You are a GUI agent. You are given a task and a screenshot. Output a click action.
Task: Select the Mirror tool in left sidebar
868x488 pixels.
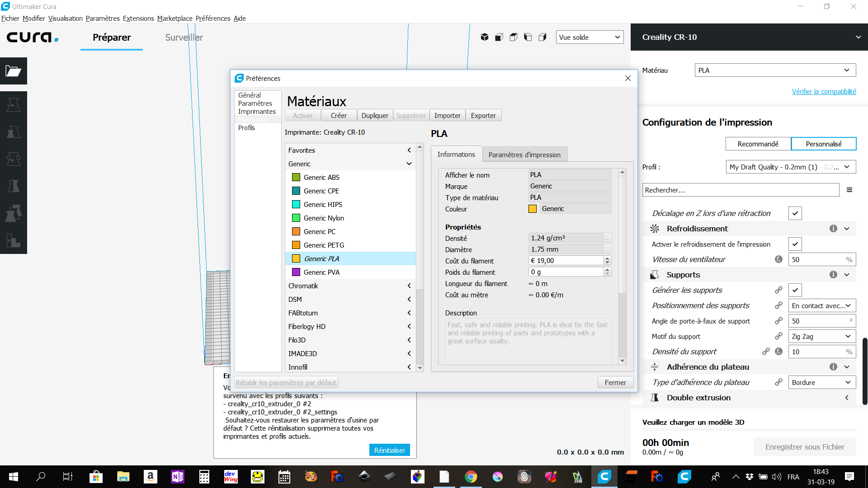[14, 186]
